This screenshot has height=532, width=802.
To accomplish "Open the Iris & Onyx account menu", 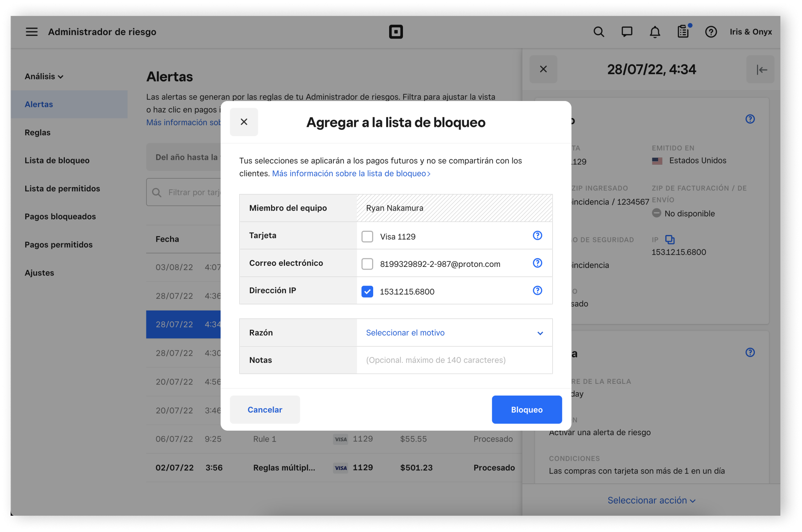I will click(x=751, y=32).
